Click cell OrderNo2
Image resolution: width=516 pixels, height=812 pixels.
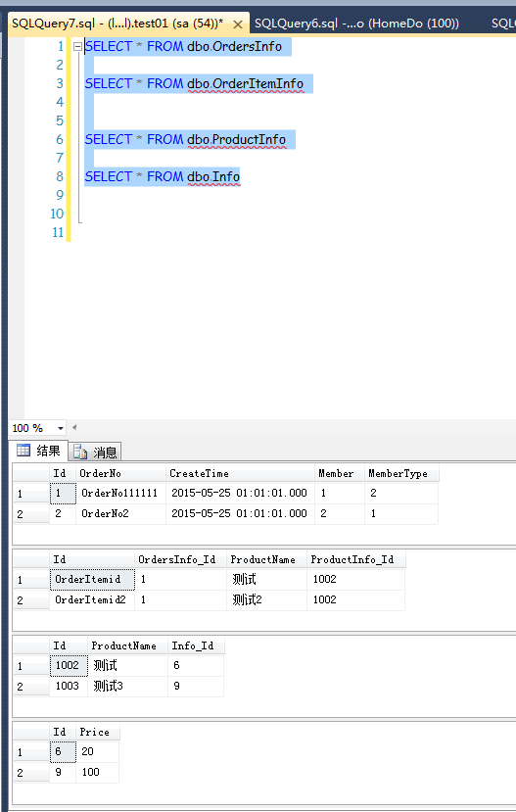click(120, 513)
